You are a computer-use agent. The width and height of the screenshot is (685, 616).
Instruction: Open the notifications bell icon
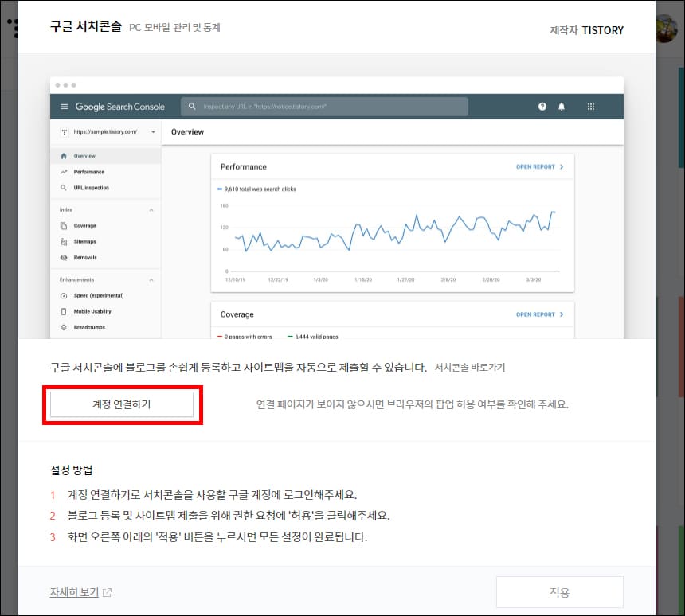(x=562, y=106)
